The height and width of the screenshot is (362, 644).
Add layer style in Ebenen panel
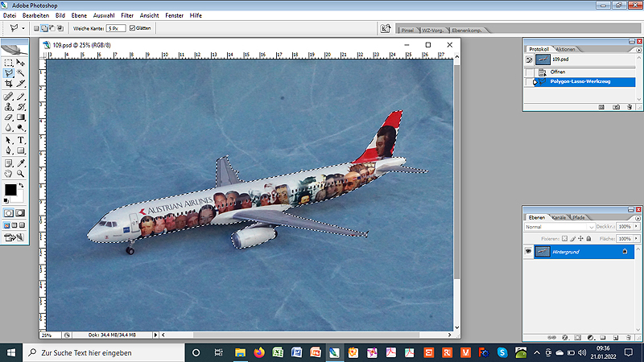click(565, 338)
